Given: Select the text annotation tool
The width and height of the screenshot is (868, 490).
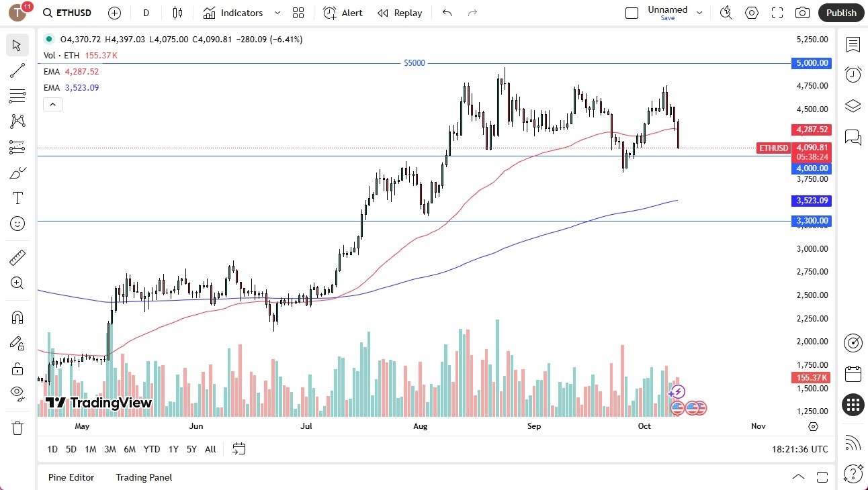Looking at the screenshot, I should (17, 197).
